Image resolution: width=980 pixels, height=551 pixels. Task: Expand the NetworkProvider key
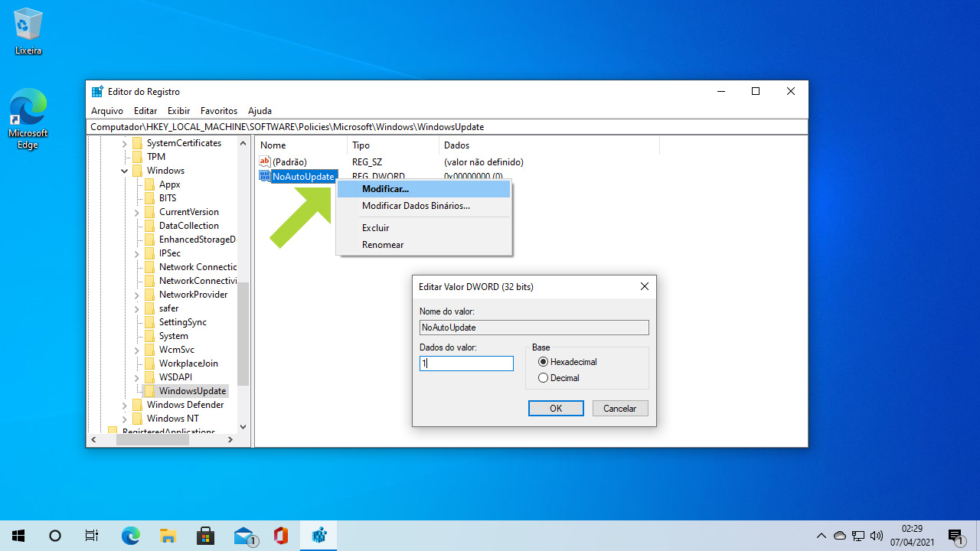(x=137, y=295)
